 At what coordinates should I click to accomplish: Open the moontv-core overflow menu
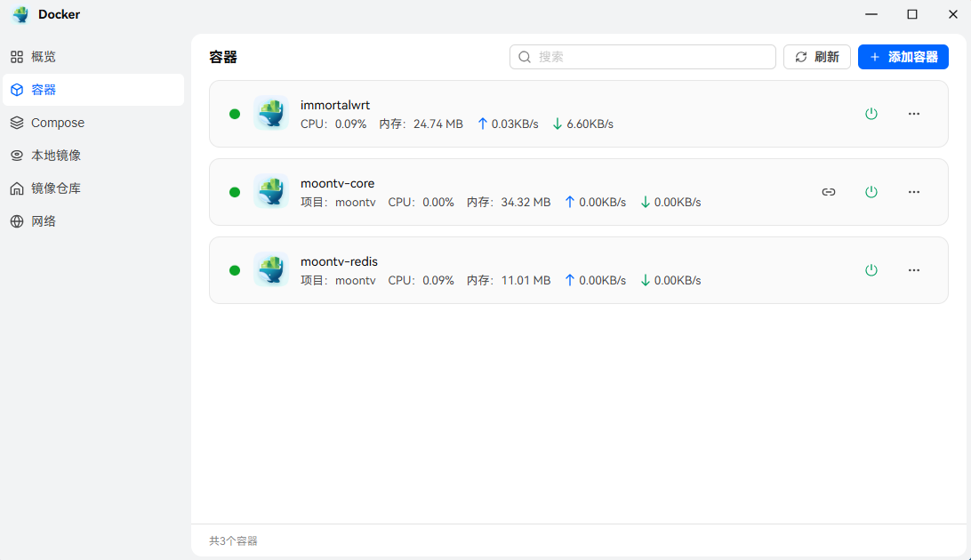tap(914, 191)
